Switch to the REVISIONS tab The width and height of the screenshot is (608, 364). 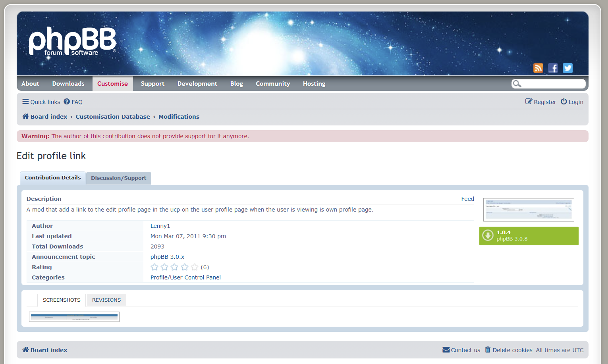[106, 300]
